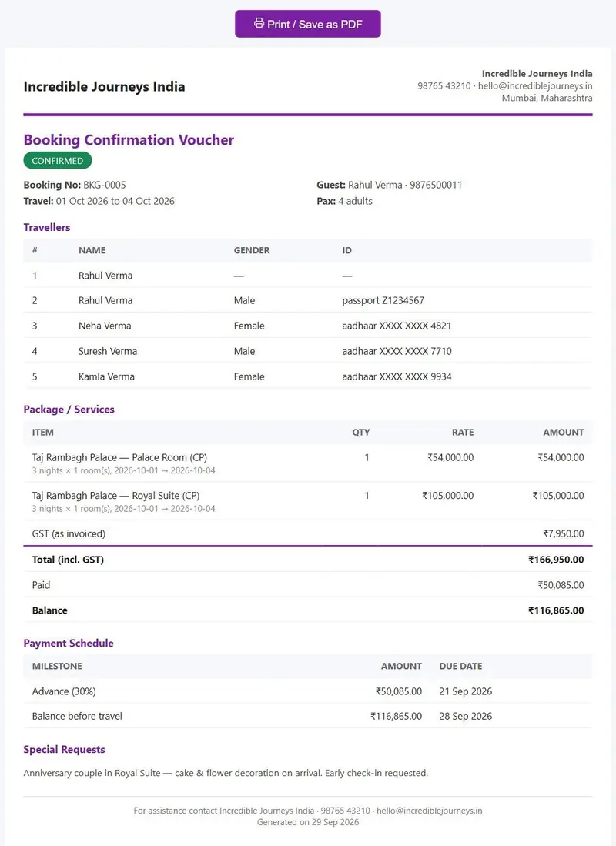Click the Total (incl. GST) label
Image resolution: width=616 pixels, height=846 pixels.
pos(68,560)
